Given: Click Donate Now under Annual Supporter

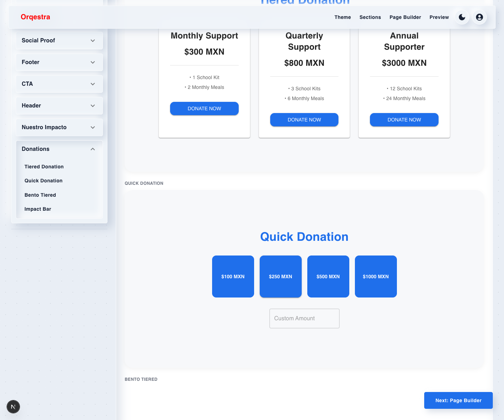Looking at the screenshot, I should 404,120.
